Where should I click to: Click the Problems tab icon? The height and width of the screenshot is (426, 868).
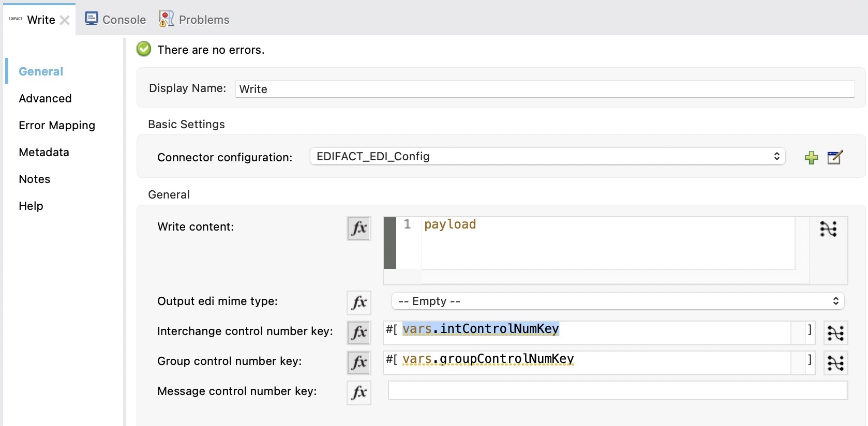(x=167, y=19)
